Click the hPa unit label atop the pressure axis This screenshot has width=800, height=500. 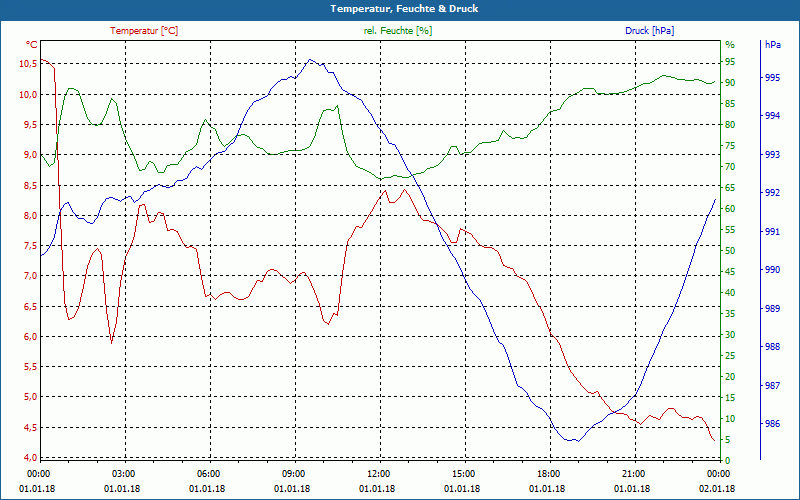tap(773, 44)
